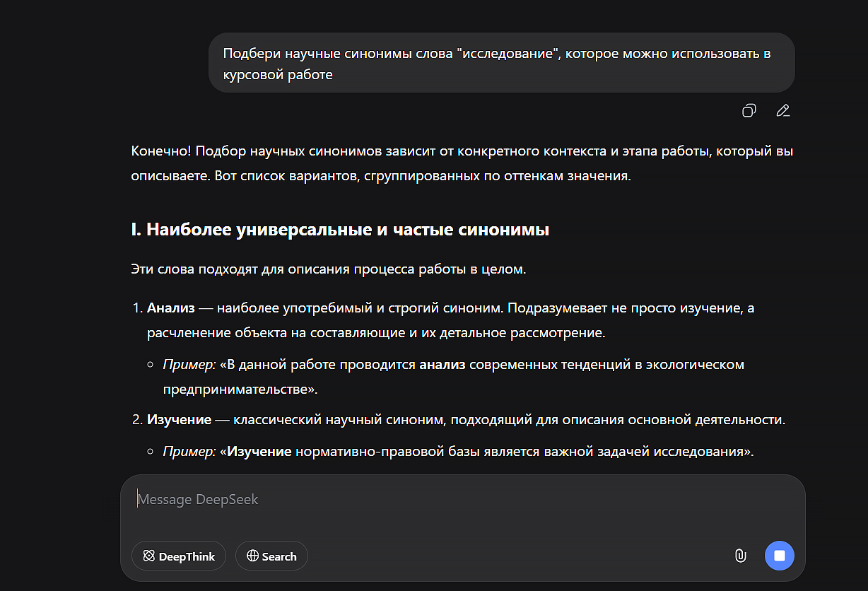Click the user message bubble about "исследование"
868x591 pixels.
(501, 63)
